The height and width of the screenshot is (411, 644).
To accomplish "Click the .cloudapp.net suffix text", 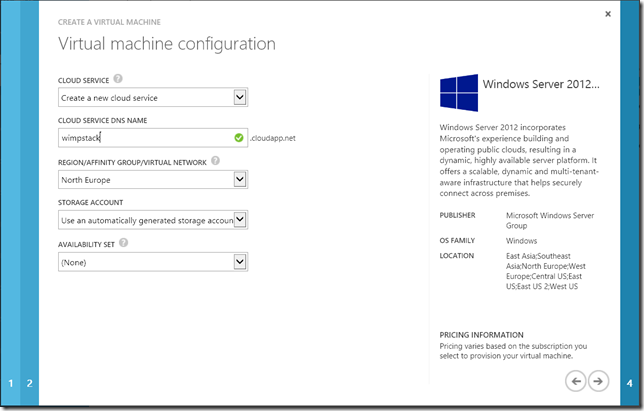I will tap(273, 138).
